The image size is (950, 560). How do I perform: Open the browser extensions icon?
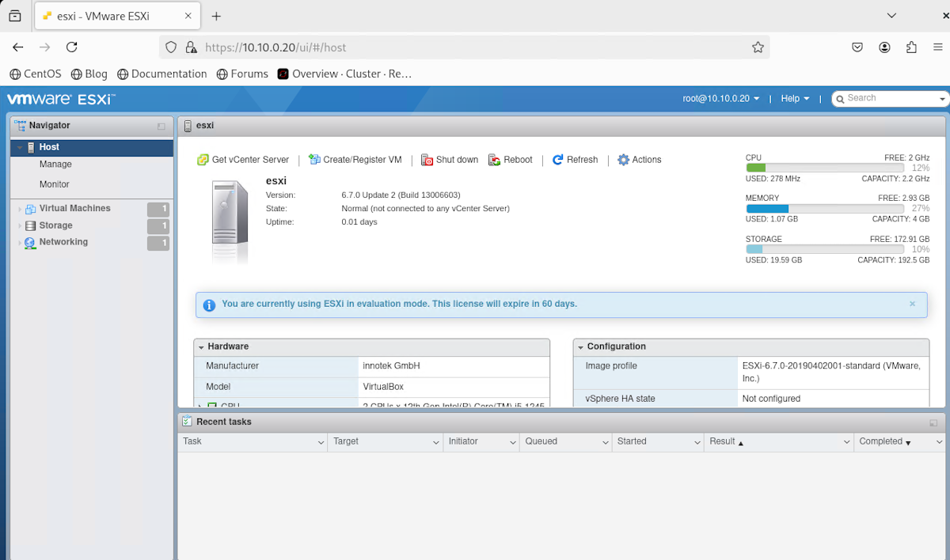[x=912, y=47]
